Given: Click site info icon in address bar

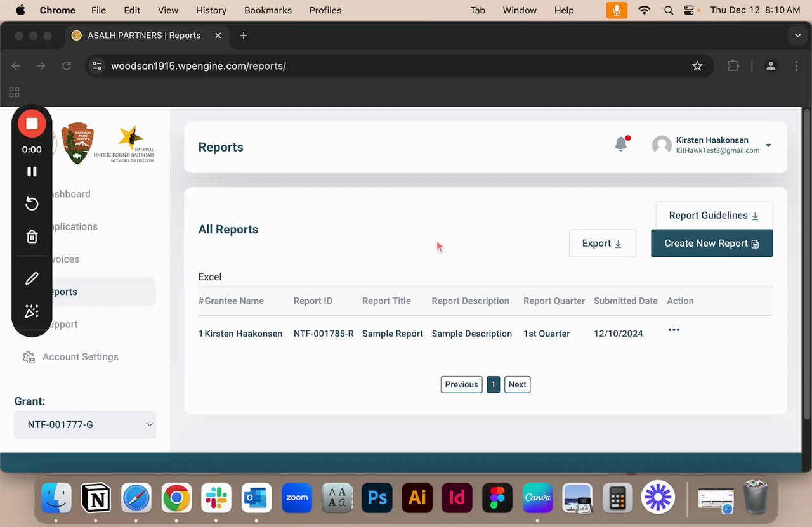Looking at the screenshot, I should (x=97, y=66).
